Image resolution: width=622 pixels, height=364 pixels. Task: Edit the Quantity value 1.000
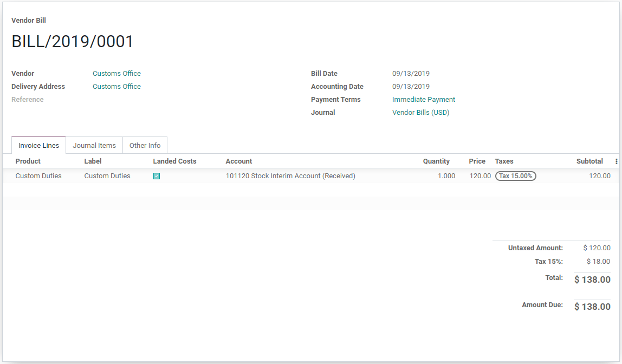click(x=445, y=175)
